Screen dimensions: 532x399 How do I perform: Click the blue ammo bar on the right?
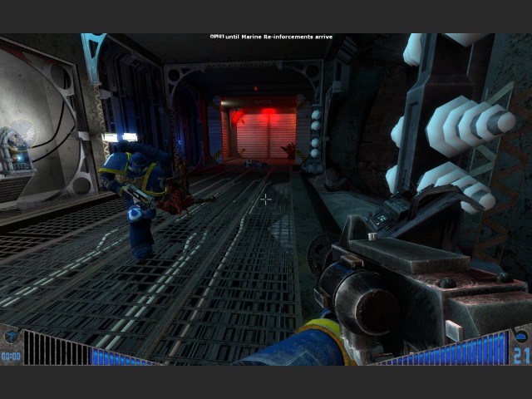click(444, 349)
